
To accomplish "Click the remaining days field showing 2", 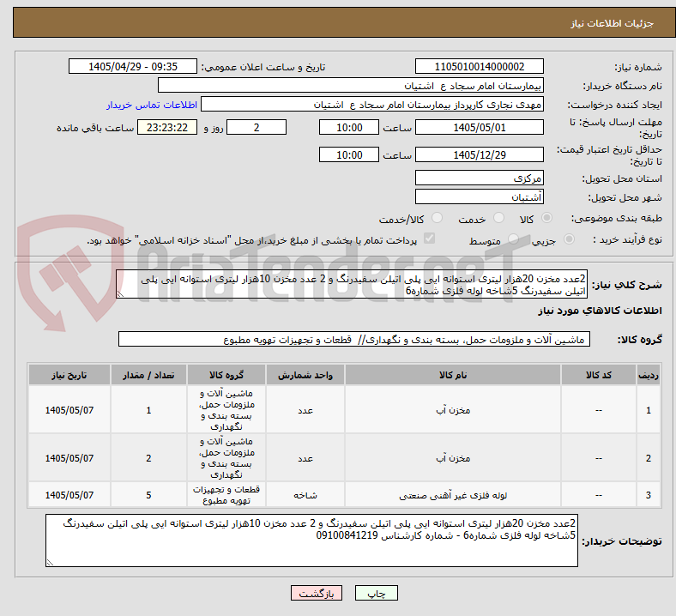I will pos(257,128).
